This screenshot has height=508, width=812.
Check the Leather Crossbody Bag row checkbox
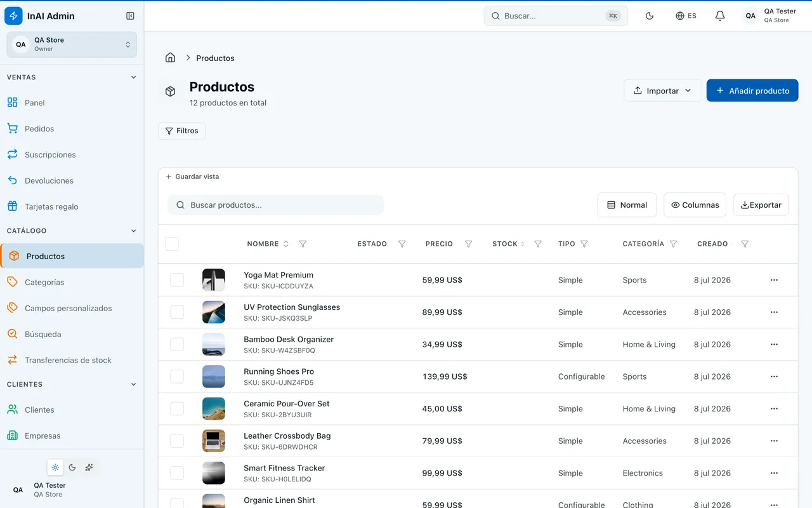point(177,441)
